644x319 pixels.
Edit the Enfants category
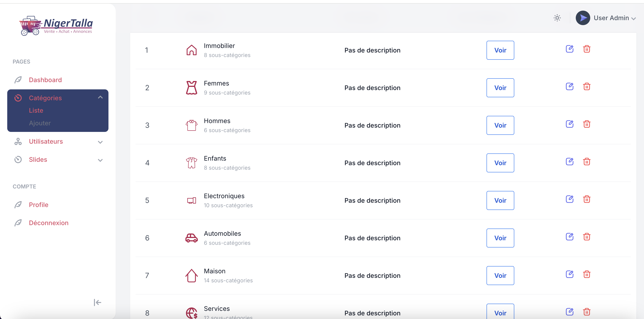(569, 162)
